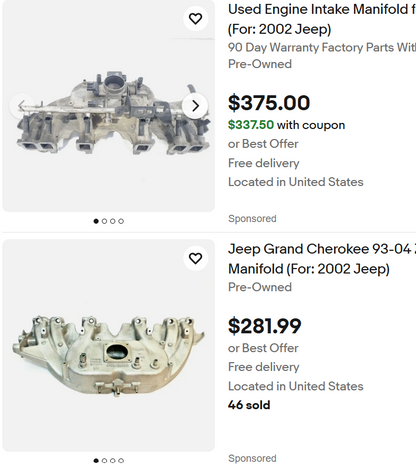Add $281.99 Grand Cherokee manifold to watchlist
Image resolution: width=416 pixels, height=464 pixels.
coord(195,258)
